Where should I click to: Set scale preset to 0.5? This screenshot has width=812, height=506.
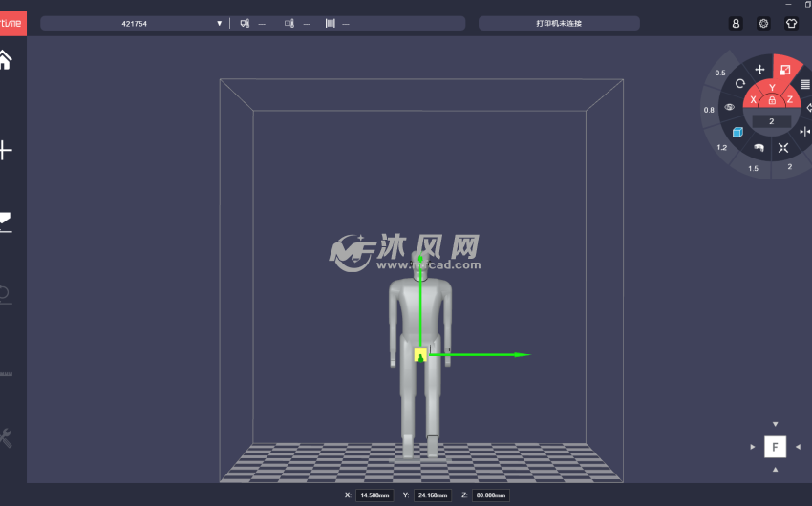point(720,73)
